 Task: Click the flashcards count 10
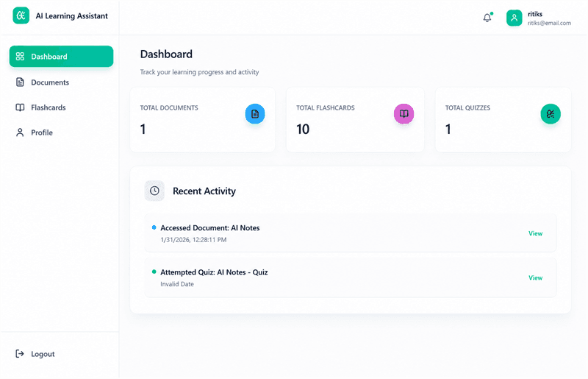click(x=303, y=130)
